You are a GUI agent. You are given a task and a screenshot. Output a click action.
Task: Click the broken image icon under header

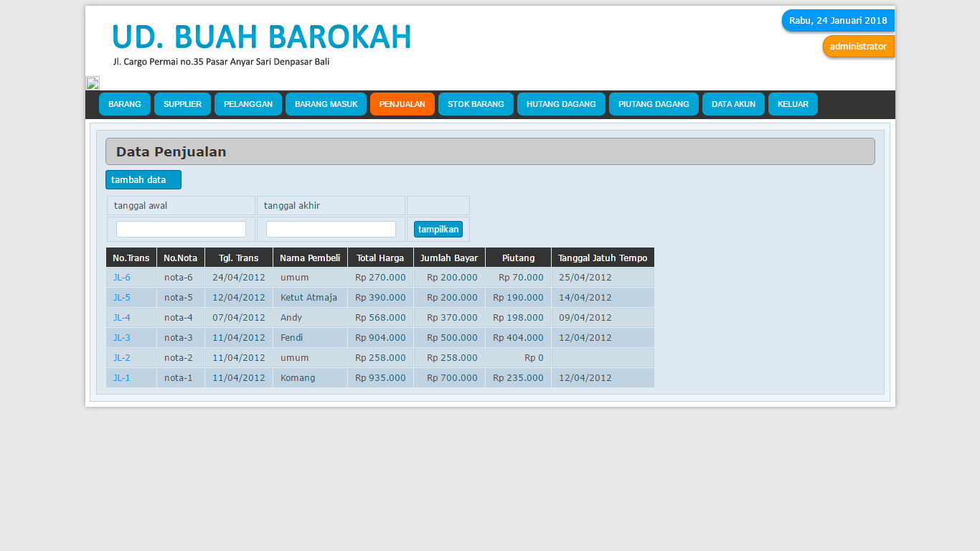pyautogui.click(x=93, y=83)
